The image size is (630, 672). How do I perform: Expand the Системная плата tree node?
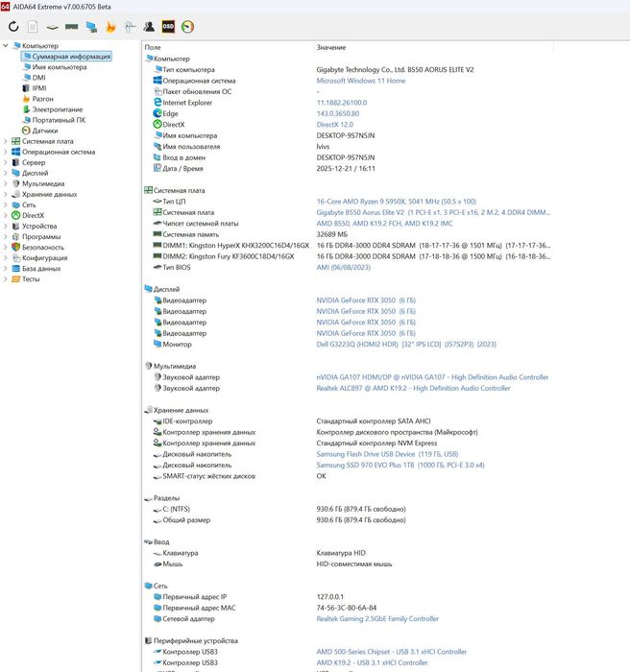[6, 141]
